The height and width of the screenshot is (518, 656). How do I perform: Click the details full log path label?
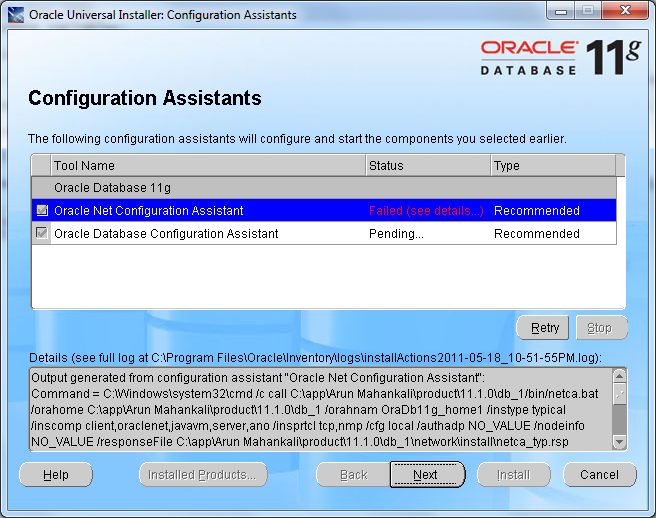315,358
